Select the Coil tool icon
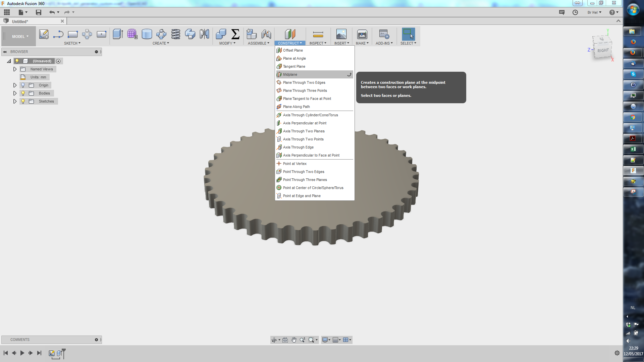 pyautogui.click(x=175, y=34)
